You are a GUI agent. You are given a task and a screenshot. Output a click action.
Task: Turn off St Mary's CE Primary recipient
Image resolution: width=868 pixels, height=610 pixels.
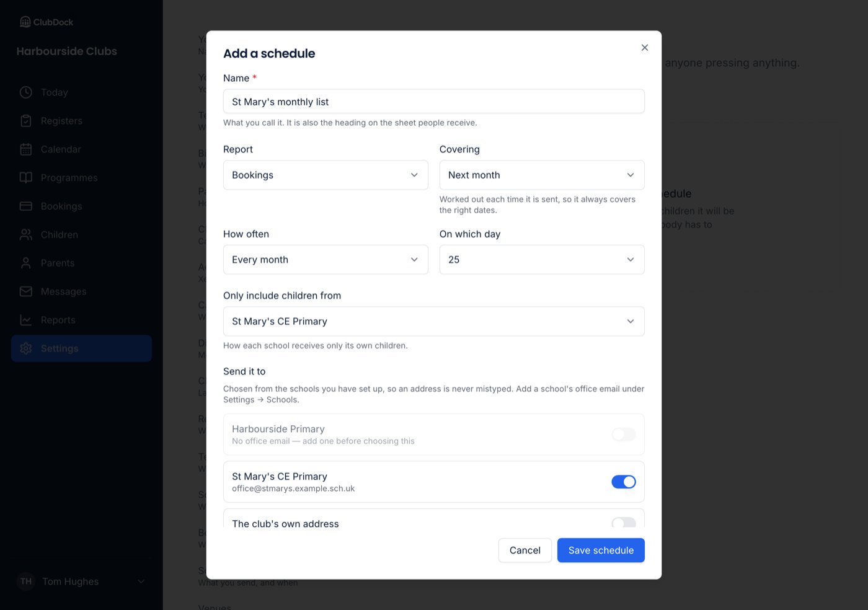click(x=624, y=482)
